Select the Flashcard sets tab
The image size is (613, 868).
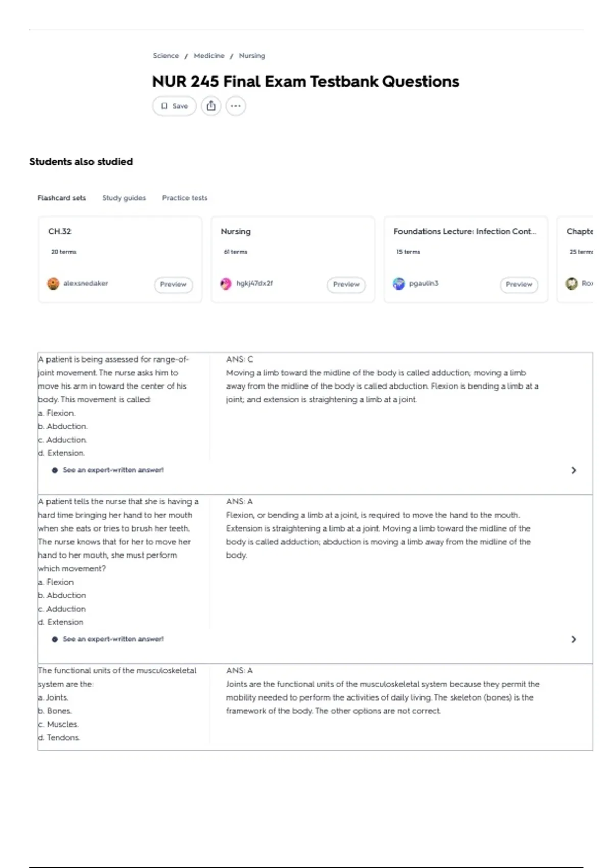click(62, 198)
